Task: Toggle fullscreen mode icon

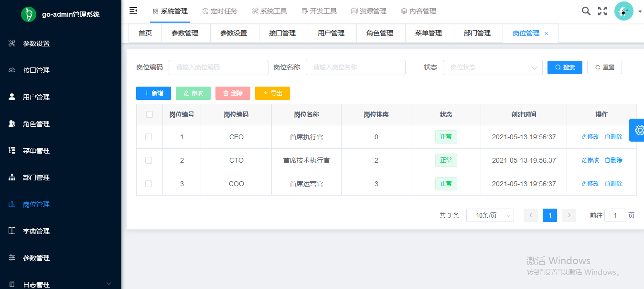Action: (602, 11)
